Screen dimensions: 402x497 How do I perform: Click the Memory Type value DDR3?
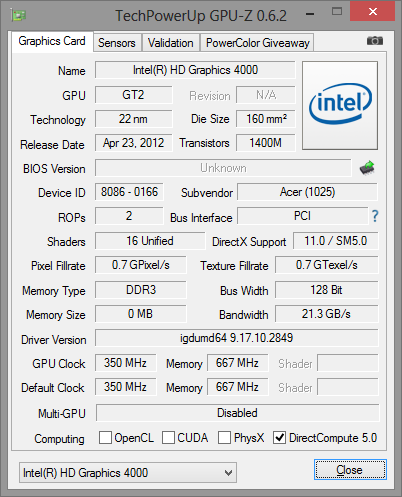141,290
